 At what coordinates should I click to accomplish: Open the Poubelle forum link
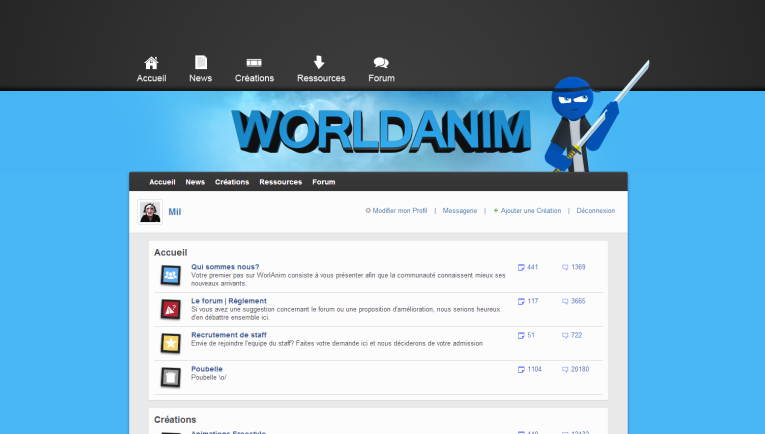(x=207, y=369)
